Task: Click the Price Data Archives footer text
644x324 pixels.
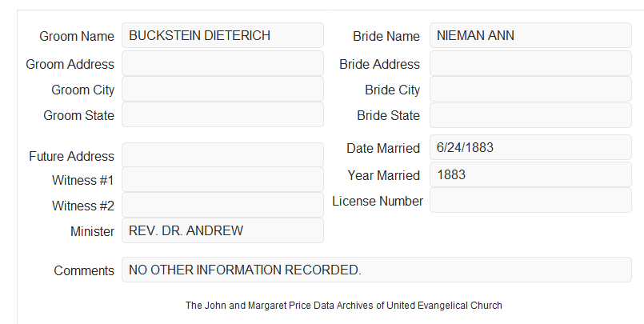Action: pyautogui.click(x=343, y=306)
